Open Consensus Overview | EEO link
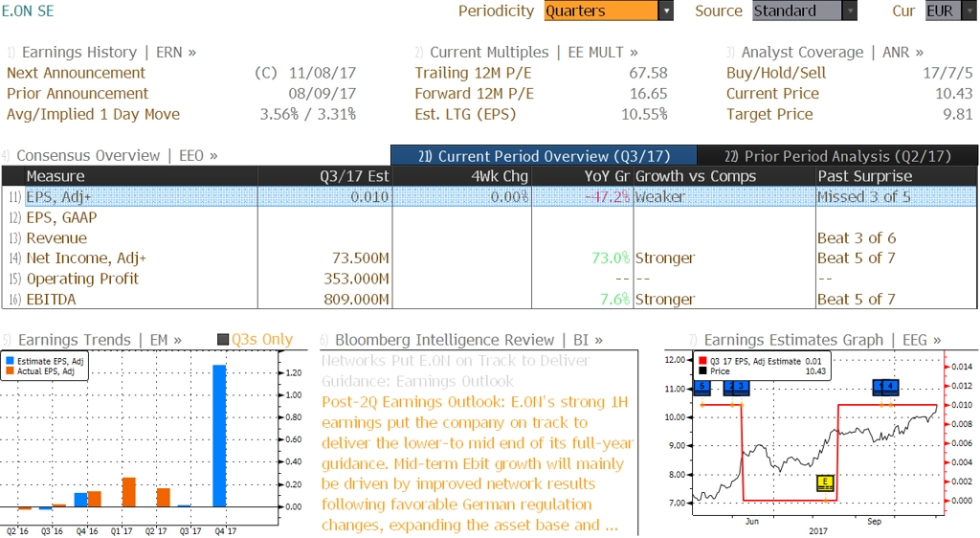The image size is (980, 538). pos(117,156)
